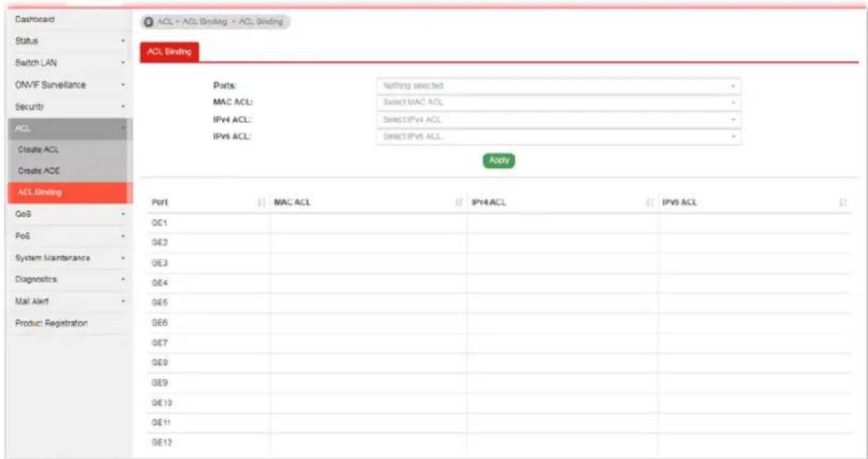Expand the System Maintenance sidebar menu
This screenshot has width=868, height=459.
[x=69, y=258]
